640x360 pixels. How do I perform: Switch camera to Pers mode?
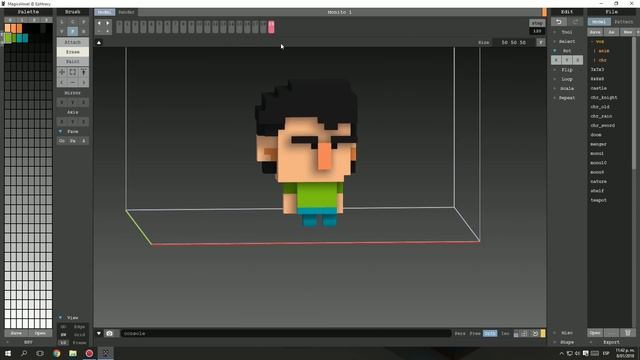pyautogui.click(x=460, y=333)
